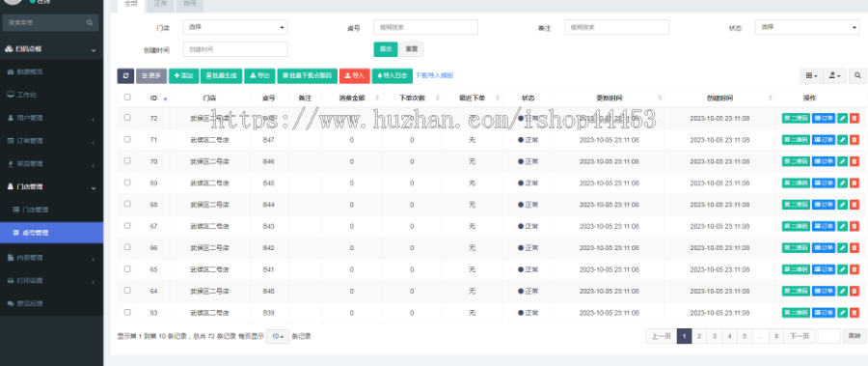Screen dimensions: 868x366
Task: Expand 订单管理 sidebar menu
Action: (51, 141)
